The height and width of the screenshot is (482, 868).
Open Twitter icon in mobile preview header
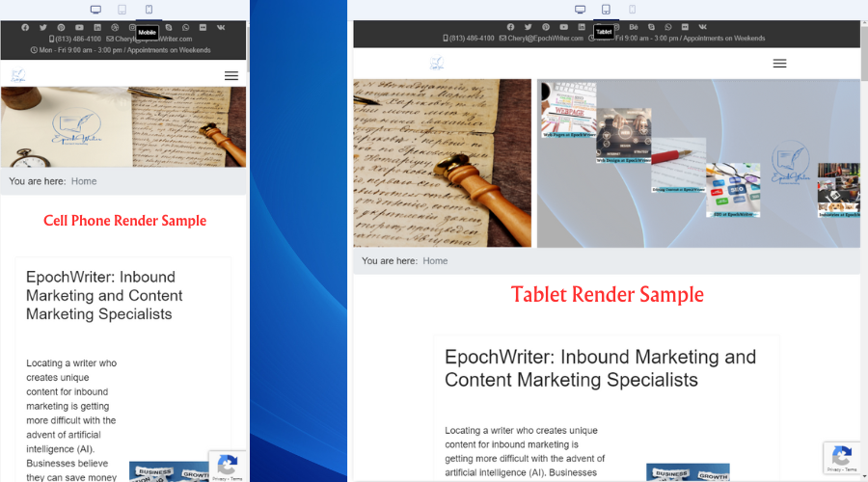(43, 27)
